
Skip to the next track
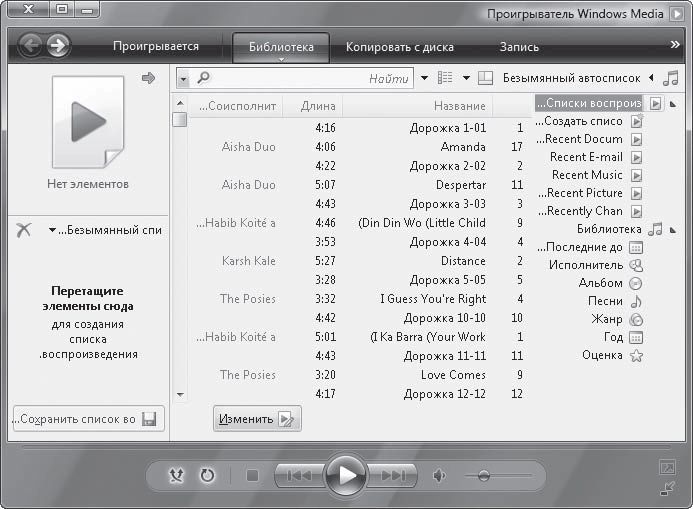[392, 475]
